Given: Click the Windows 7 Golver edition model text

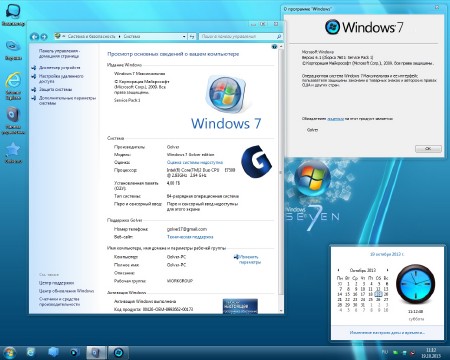Looking at the screenshot, I should pos(190,155).
